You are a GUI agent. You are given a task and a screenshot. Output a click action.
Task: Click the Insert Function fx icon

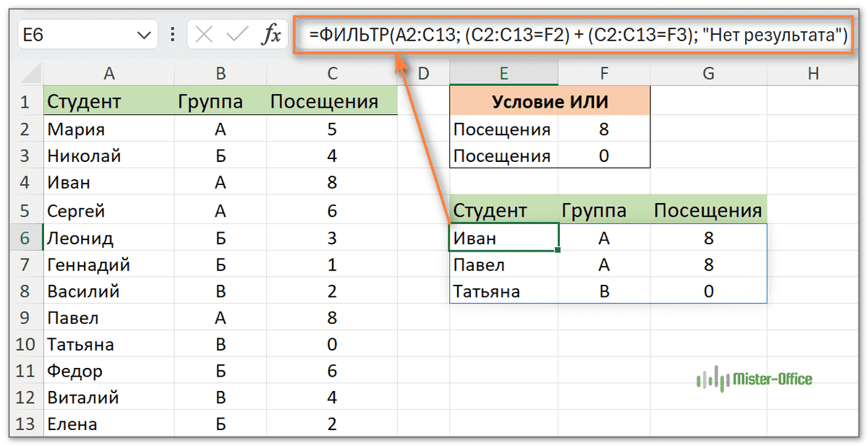pos(271,35)
